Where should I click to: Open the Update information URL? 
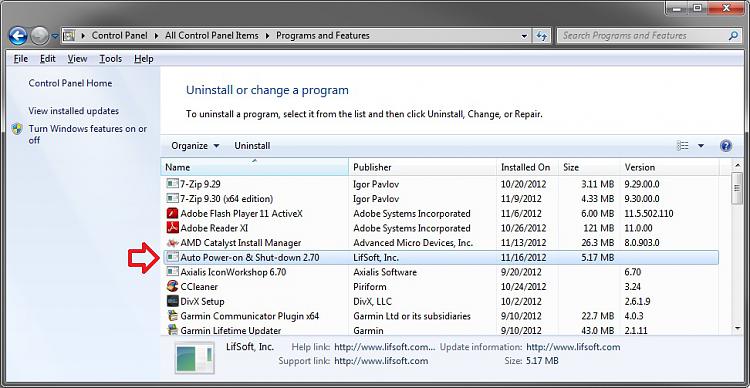point(573,347)
